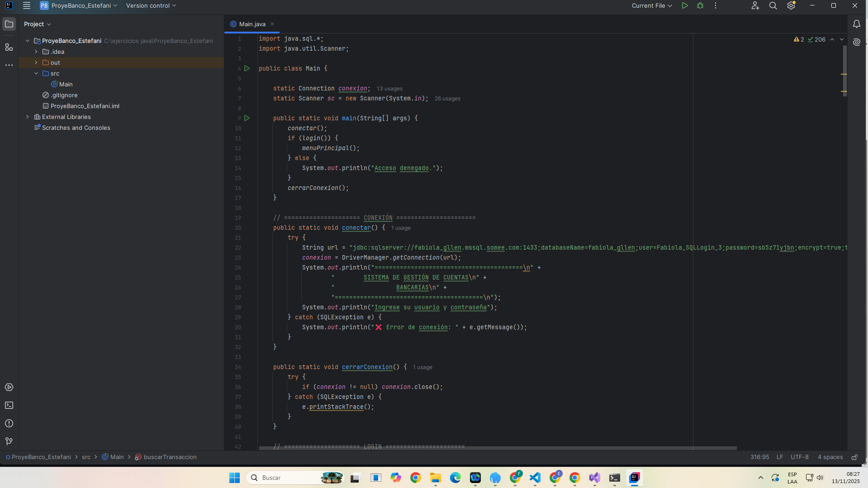Image resolution: width=868 pixels, height=488 pixels.
Task: Open the Version control menu
Action: pos(151,6)
